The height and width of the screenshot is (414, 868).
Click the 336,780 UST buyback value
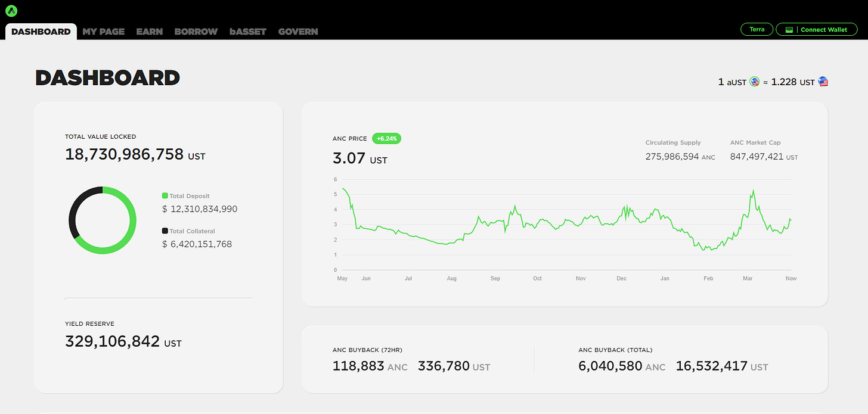pos(454,366)
